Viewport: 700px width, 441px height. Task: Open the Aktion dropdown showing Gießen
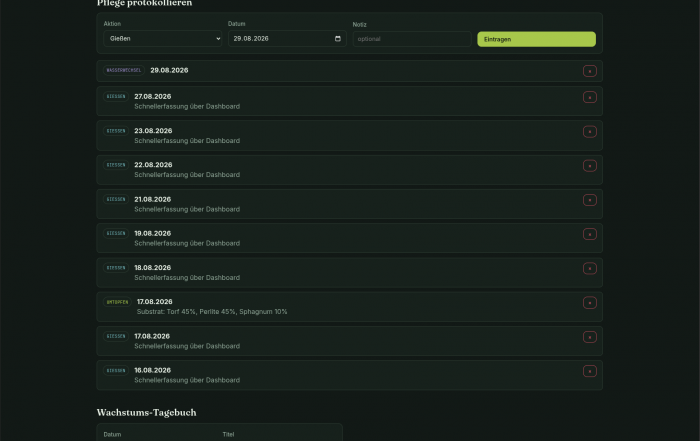[x=162, y=38]
